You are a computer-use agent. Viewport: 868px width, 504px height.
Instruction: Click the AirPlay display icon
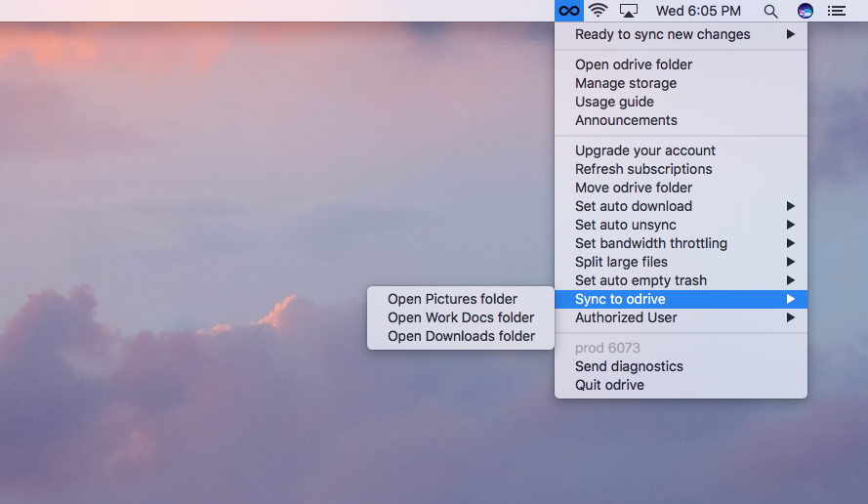629,11
